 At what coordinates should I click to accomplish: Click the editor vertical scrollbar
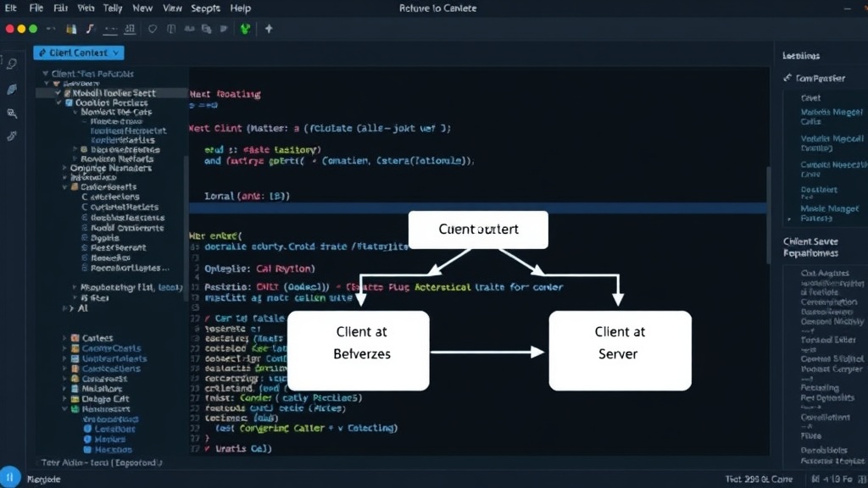[768, 216]
